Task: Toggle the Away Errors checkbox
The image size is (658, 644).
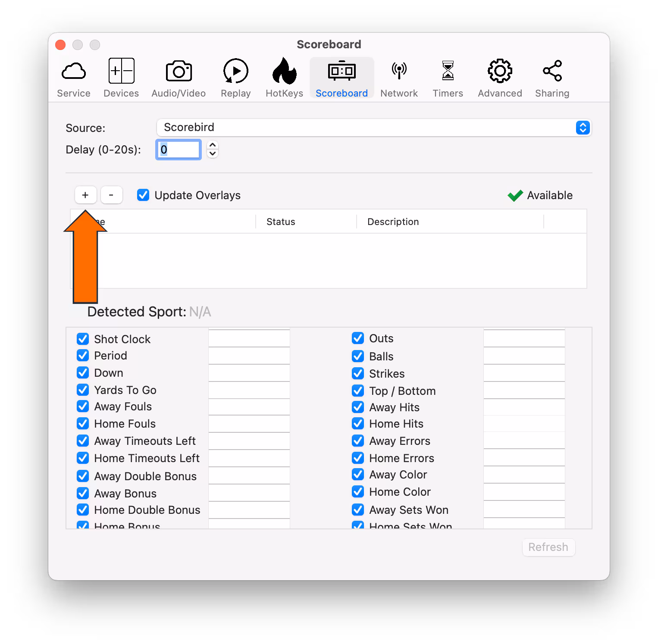Action: [358, 441]
